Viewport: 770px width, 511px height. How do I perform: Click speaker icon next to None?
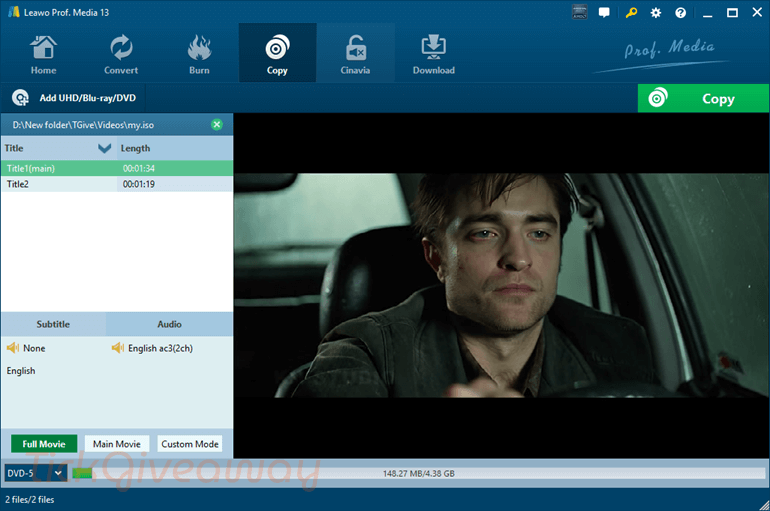tap(13, 348)
